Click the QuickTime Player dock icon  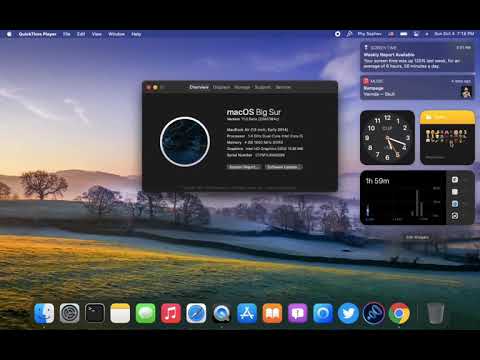221,313
